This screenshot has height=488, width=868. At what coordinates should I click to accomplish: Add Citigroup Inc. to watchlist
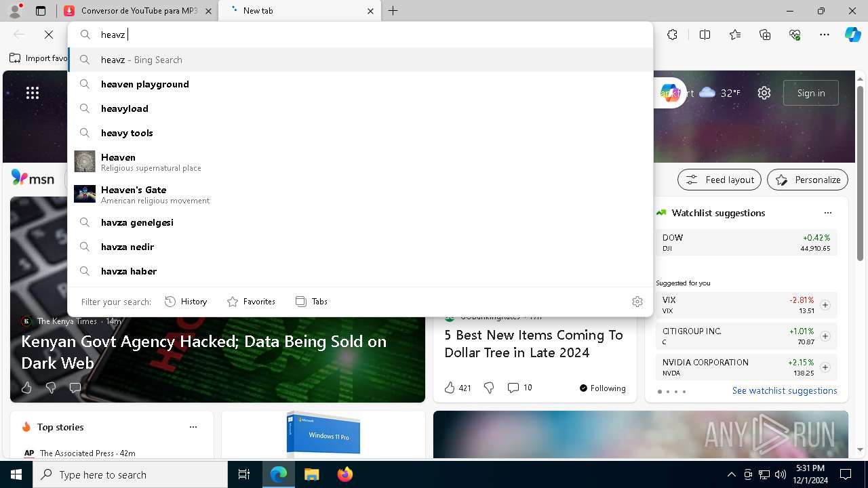point(825,336)
